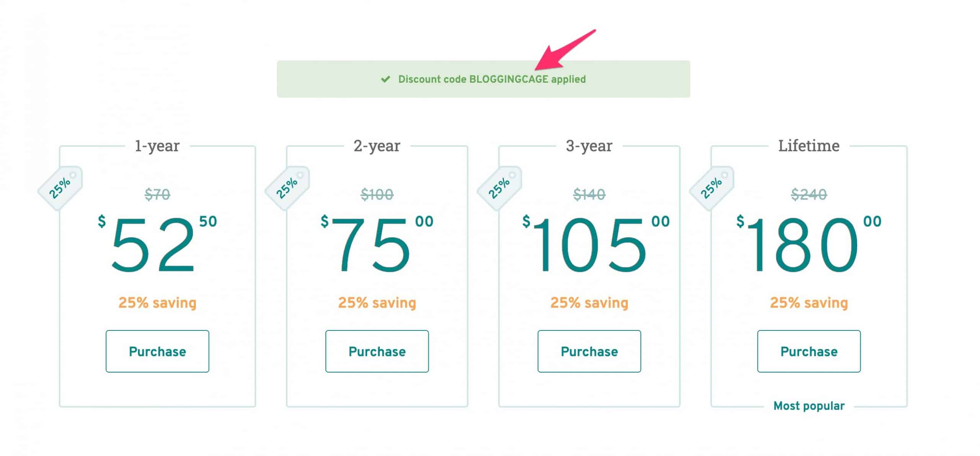This screenshot has height=456, width=980.
Task: Select the Lifetime plan heading
Action: pos(809,145)
